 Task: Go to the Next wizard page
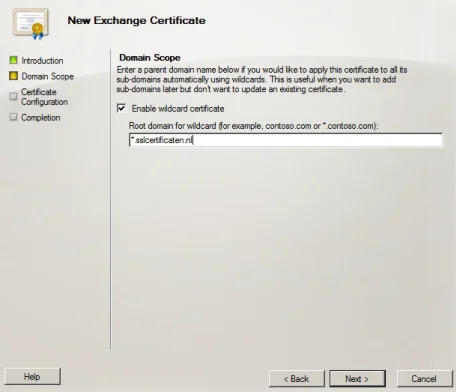click(x=357, y=379)
